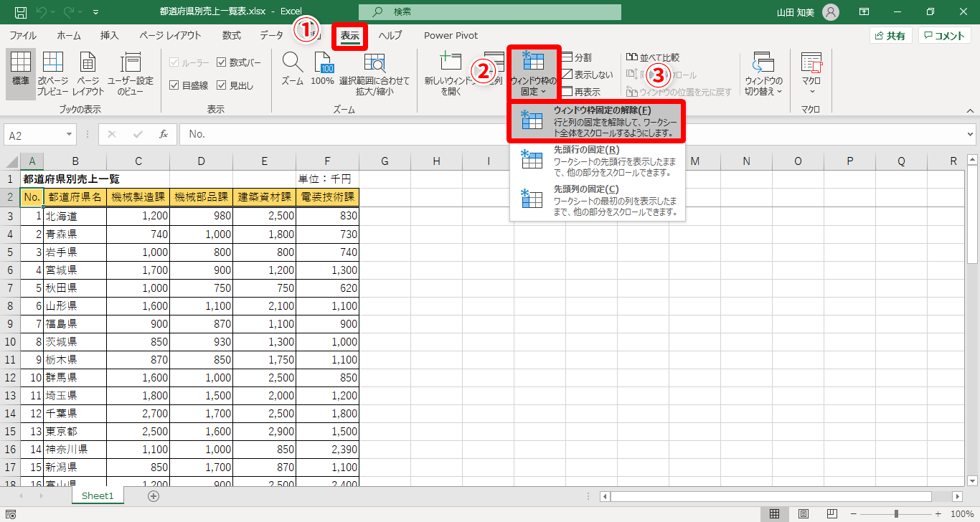
Task: Click 表示しない to hide the window
Action: tap(588, 74)
